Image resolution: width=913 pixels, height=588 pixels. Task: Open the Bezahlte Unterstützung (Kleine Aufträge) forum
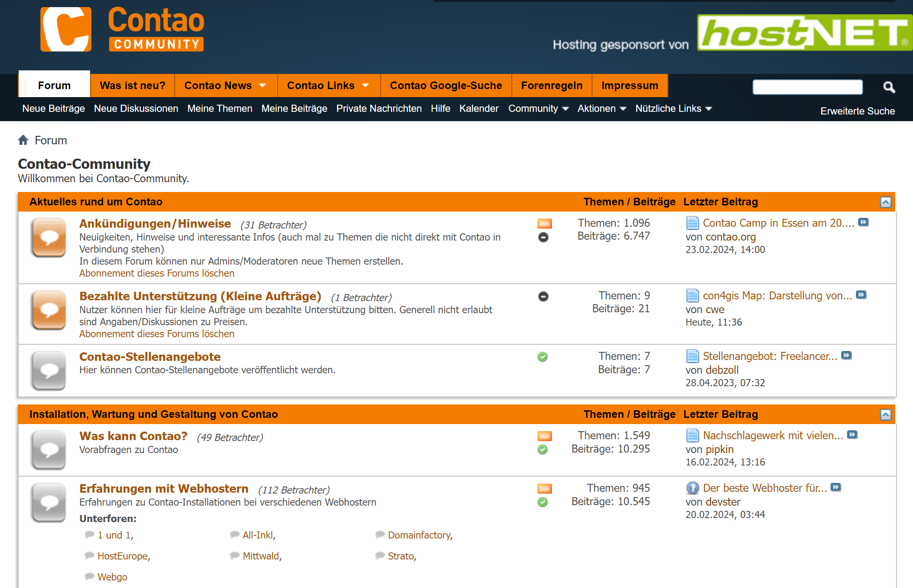click(200, 296)
